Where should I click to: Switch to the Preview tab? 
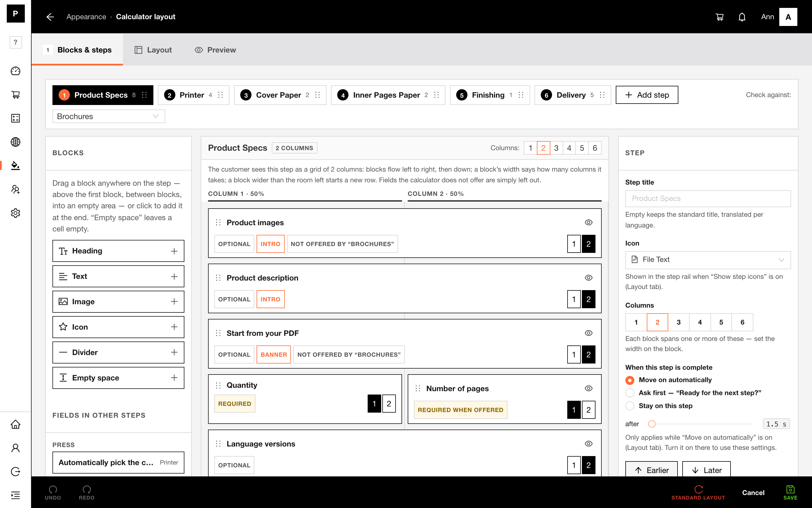pos(215,50)
